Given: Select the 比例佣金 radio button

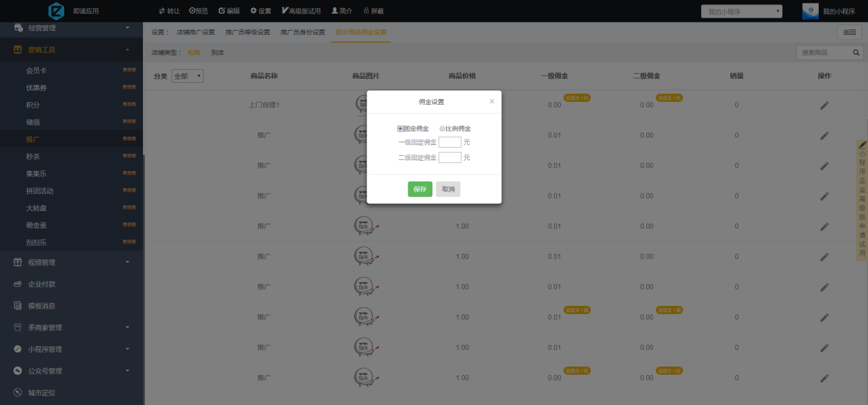Looking at the screenshot, I should [443, 129].
